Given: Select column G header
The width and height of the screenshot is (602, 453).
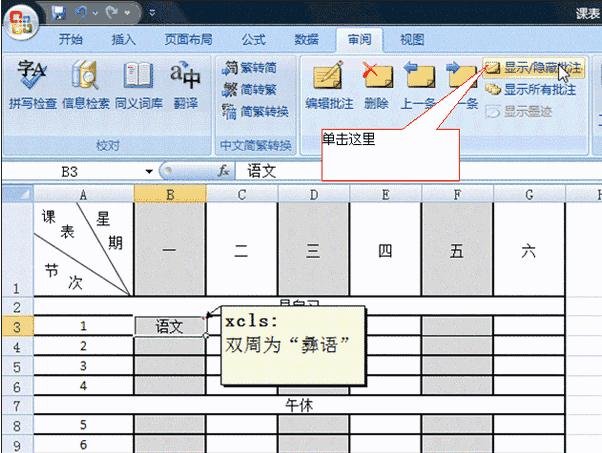Looking at the screenshot, I should (529, 195).
